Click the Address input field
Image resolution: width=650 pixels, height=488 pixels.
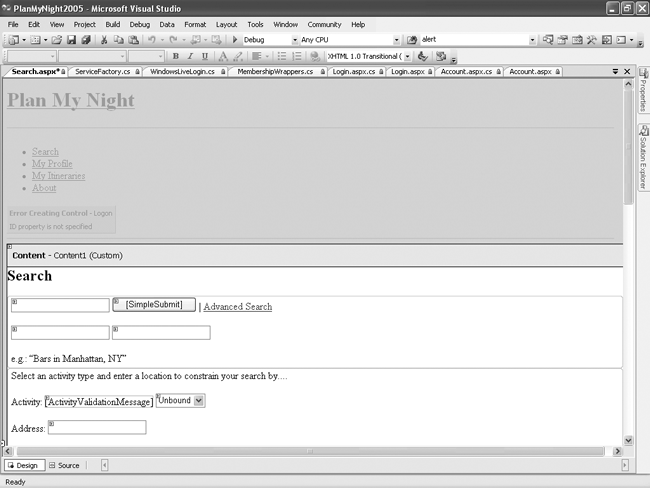coord(97,427)
